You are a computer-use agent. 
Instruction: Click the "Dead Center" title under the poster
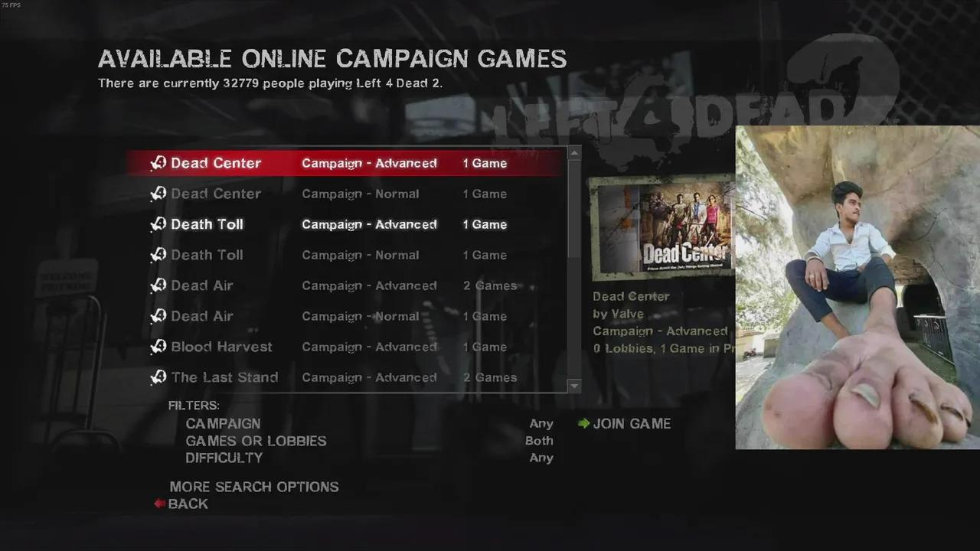click(x=631, y=296)
